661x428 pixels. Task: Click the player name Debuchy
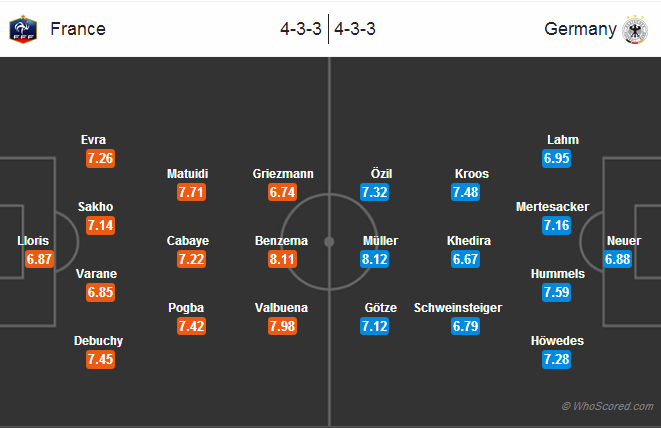pos(98,341)
